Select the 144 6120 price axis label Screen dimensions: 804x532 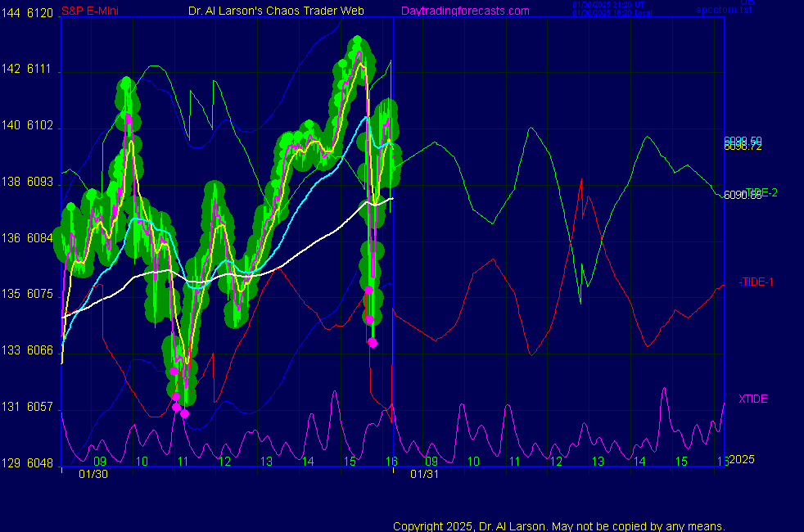click(27, 13)
